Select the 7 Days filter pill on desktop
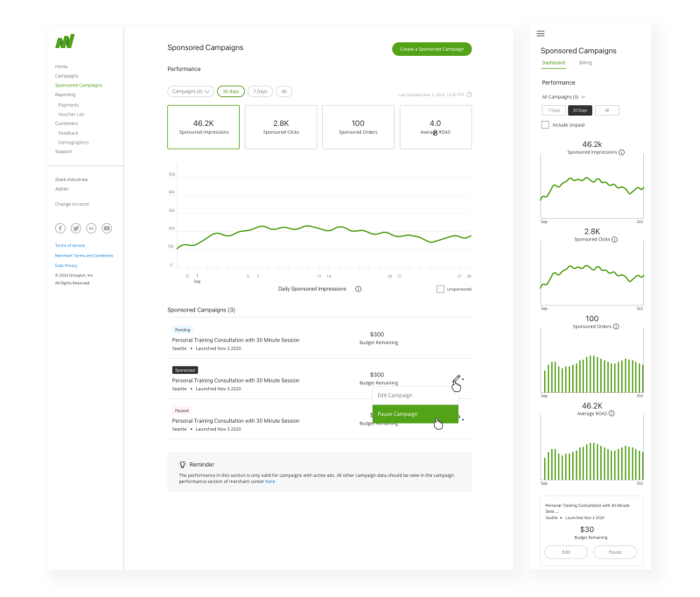The height and width of the screenshot is (597, 700). point(259,91)
